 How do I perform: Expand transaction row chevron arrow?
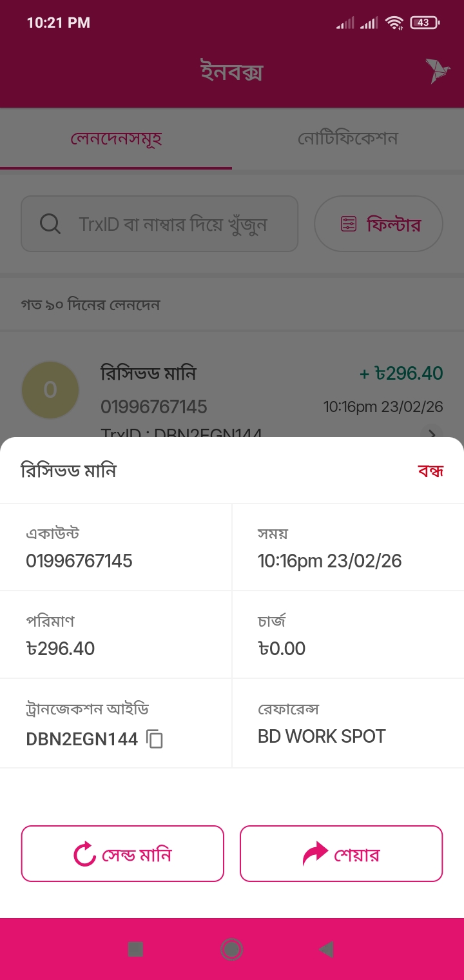[x=433, y=432]
